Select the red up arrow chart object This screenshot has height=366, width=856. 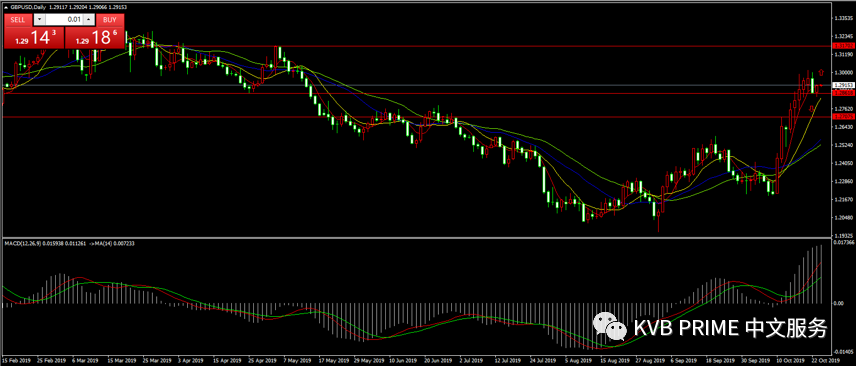pyautogui.click(x=821, y=73)
